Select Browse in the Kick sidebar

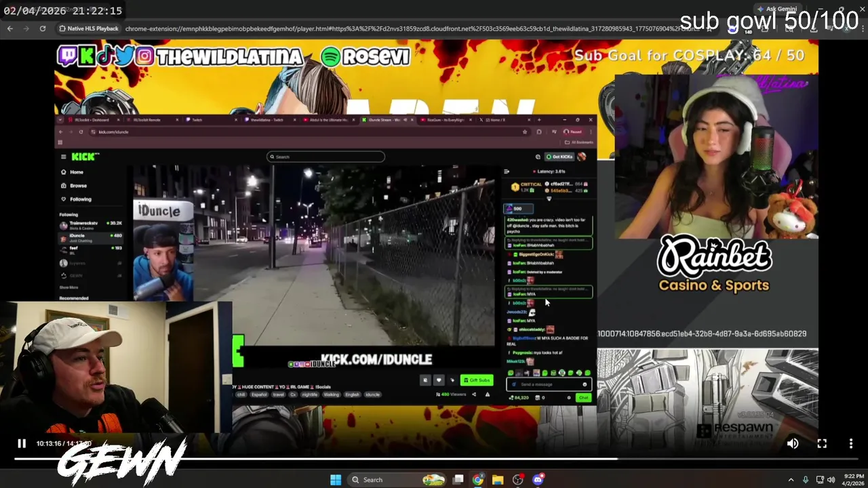pyautogui.click(x=78, y=186)
